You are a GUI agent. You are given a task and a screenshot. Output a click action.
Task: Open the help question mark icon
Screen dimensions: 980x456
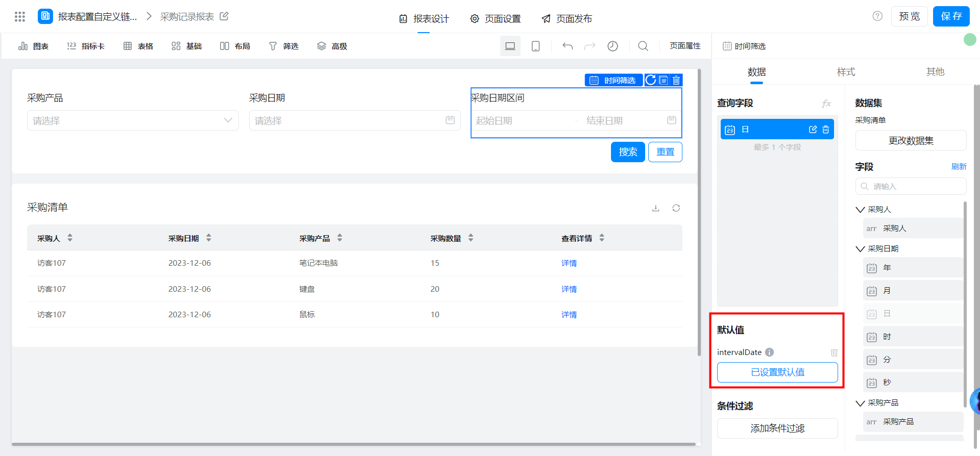point(877,16)
